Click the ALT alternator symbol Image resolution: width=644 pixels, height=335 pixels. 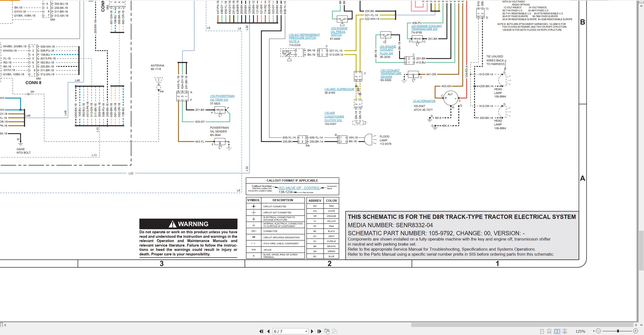pyautogui.click(x=451, y=98)
